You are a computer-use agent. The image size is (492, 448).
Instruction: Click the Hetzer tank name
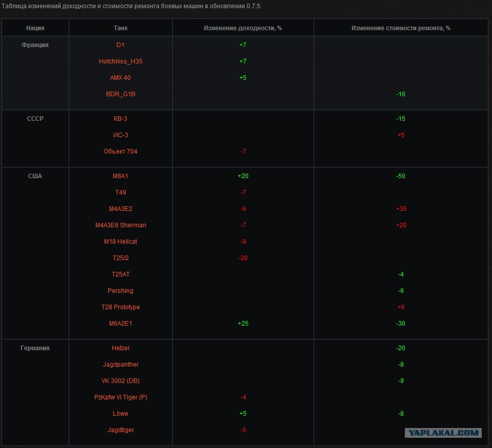[120, 348]
